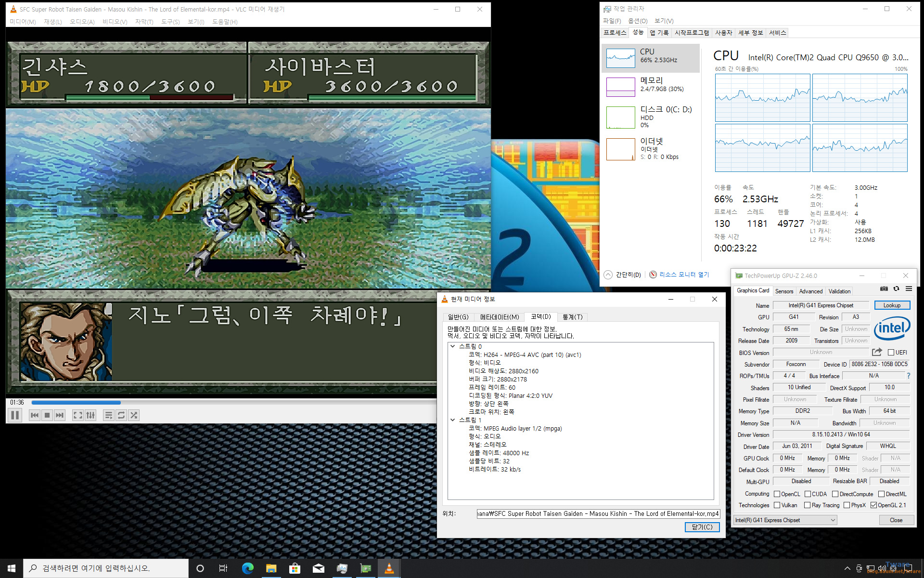
Task: Pause the VLC video playback
Action: (x=15, y=415)
